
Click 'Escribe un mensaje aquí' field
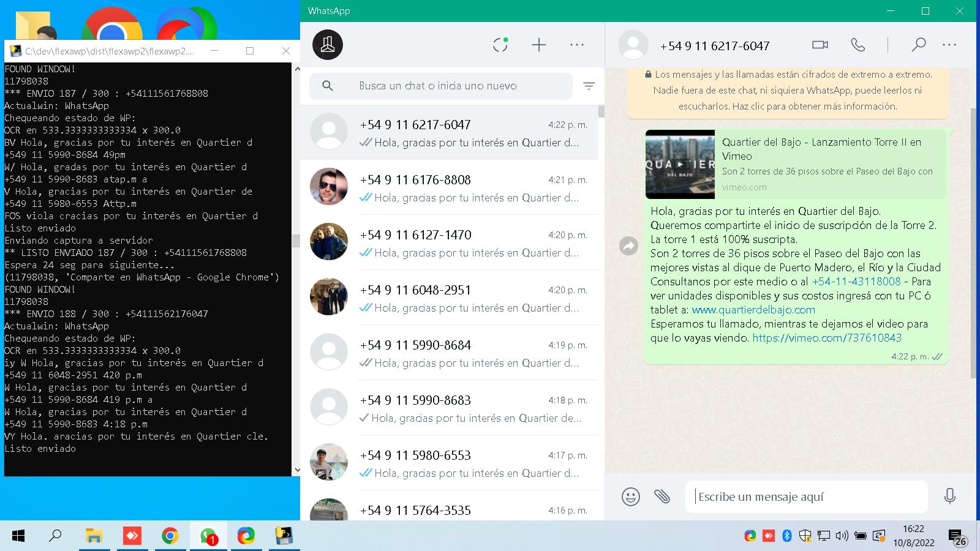point(806,497)
